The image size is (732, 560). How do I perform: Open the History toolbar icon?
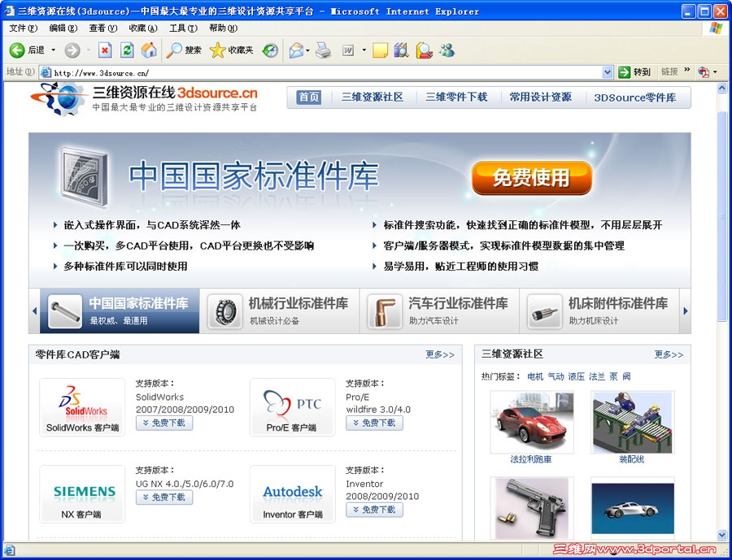tap(270, 50)
